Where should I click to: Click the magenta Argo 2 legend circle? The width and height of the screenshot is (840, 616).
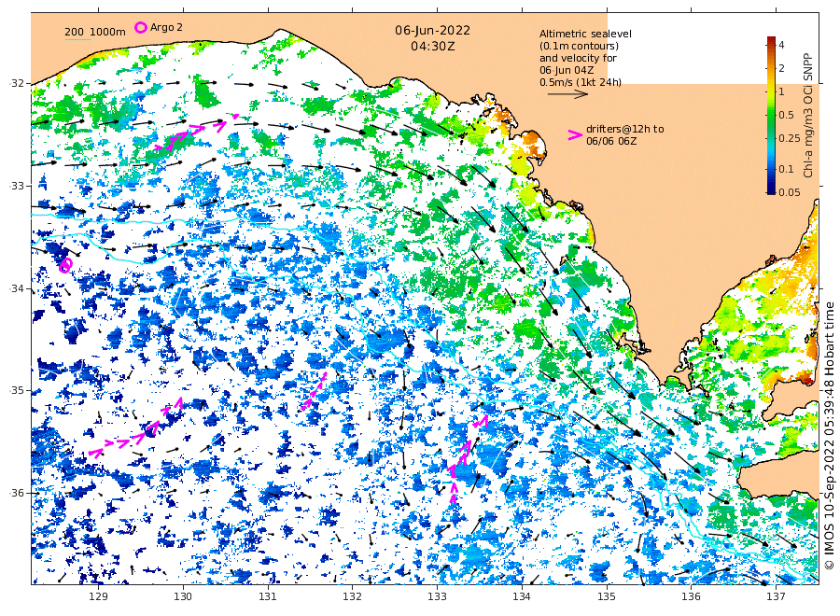pyautogui.click(x=140, y=27)
